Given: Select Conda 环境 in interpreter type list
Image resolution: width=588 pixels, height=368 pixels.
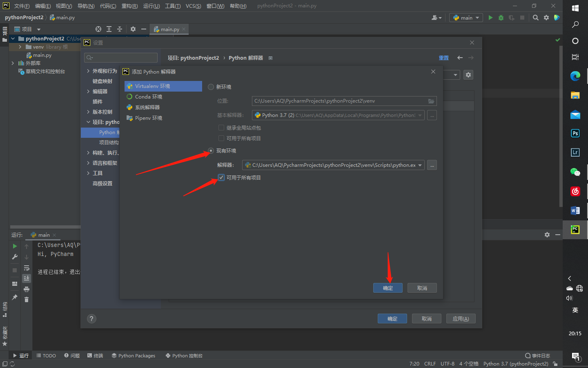Looking at the screenshot, I should coord(163,96).
